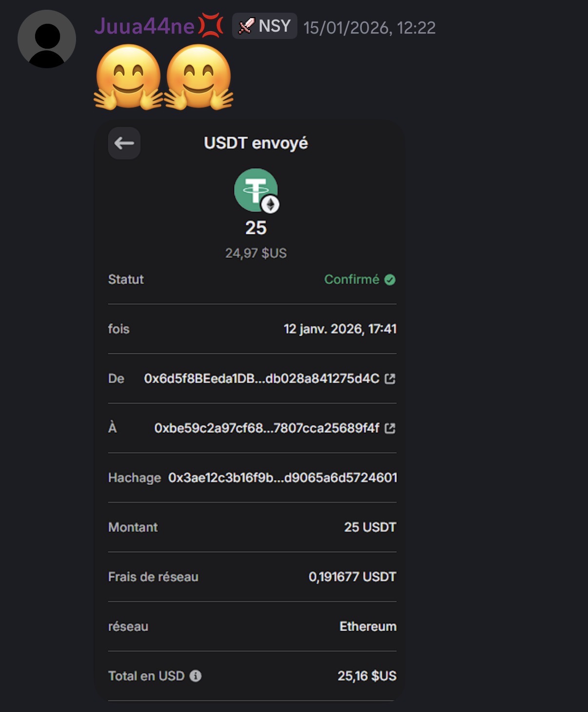The height and width of the screenshot is (712, 588).
Task: Click the Total en USD info icon
Action: coord(196,676)
